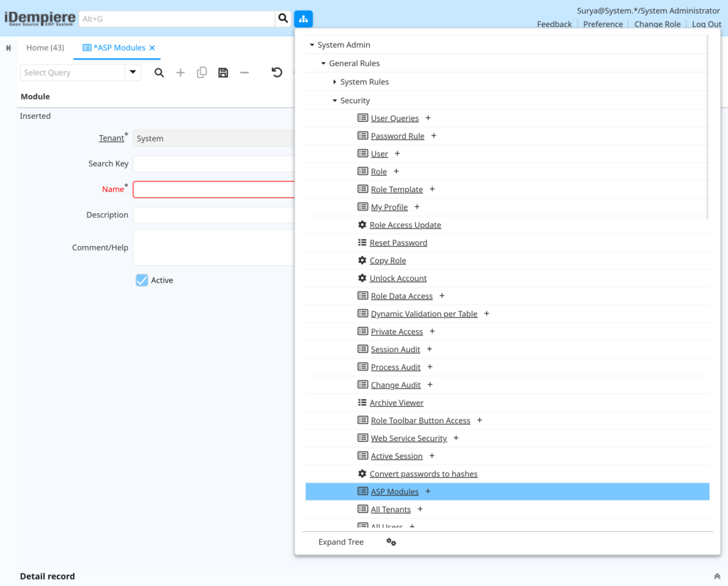Switch to the Home (43) tab

[45, 48]
